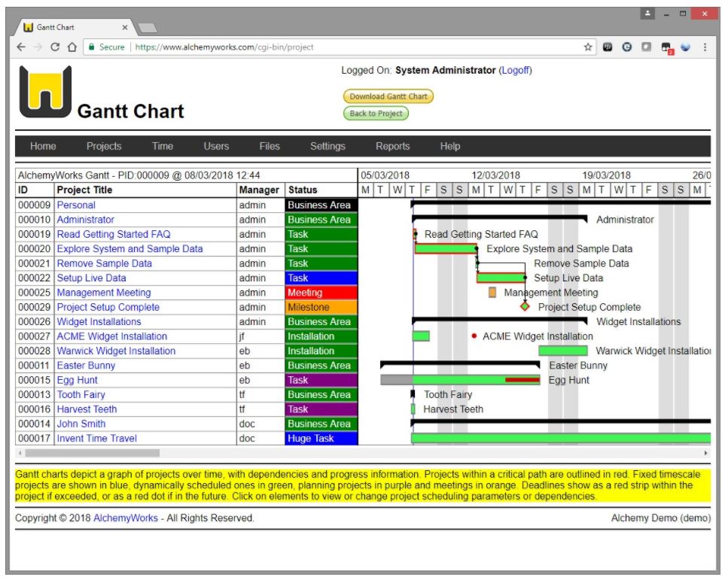
Task: Click Project Setup Complete milestone diamond
Action: tap(525, 307)
